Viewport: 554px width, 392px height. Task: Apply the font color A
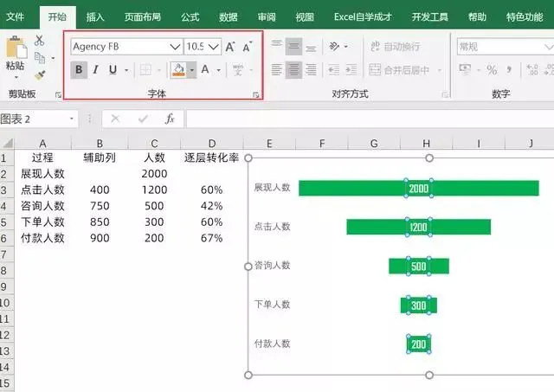[205, 70]
